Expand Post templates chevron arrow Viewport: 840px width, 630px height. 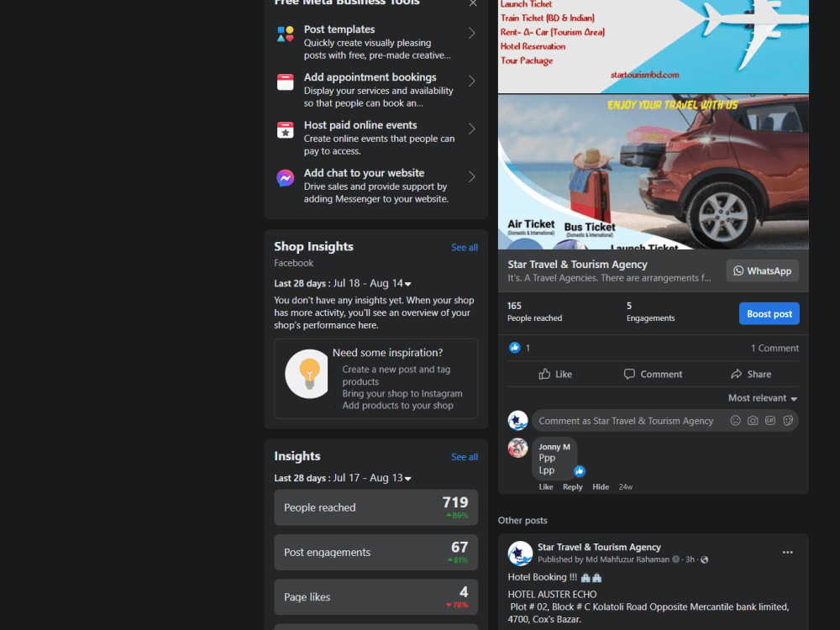coord(471,34)
